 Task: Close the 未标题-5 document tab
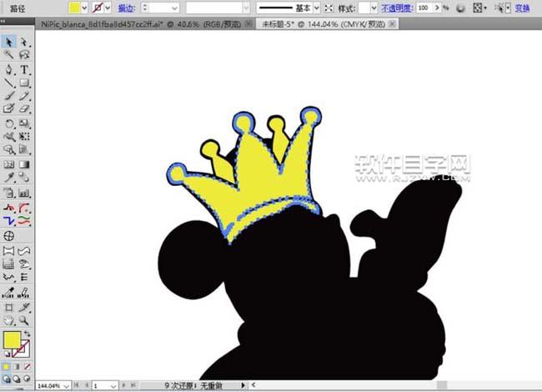tap(392, 23)
